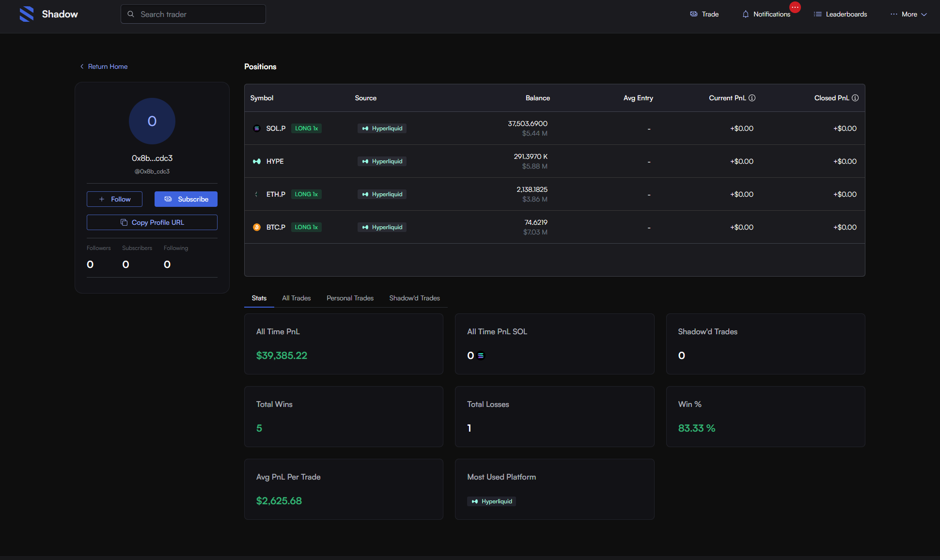
Task: Click the red notifications badge
Action: click(x=795, y=7)
